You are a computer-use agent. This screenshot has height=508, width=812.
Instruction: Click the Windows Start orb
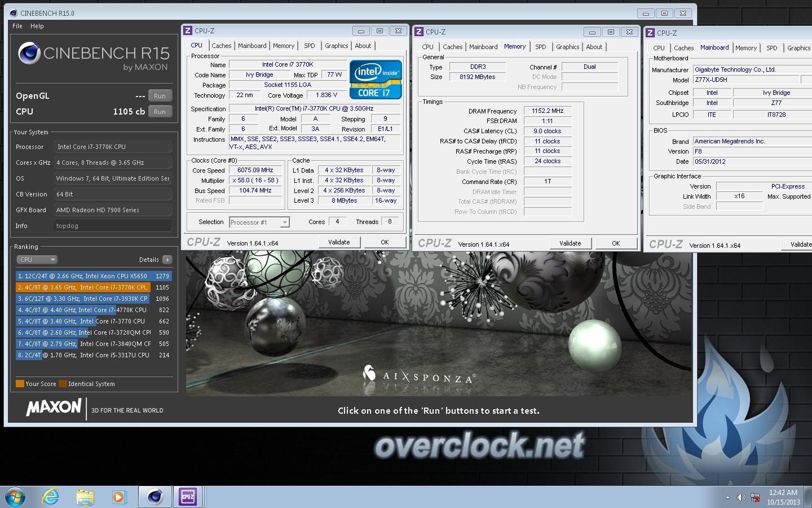point(15,497)
